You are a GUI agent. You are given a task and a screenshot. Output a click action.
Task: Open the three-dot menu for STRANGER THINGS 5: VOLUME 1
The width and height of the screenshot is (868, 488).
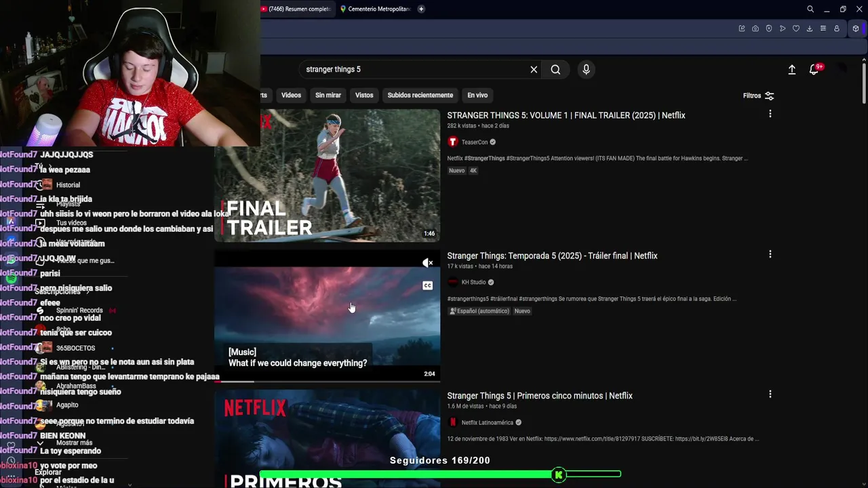click(770, 114)
